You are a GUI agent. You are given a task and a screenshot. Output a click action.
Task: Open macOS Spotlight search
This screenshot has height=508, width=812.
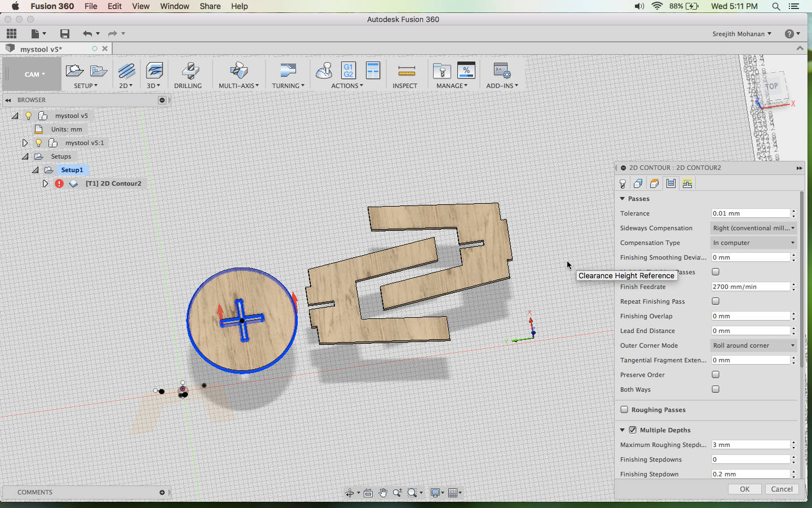coord(776,6)
